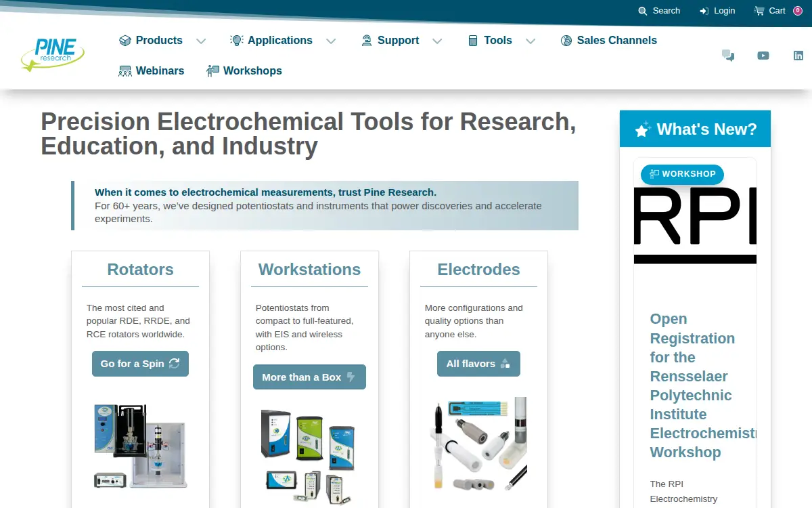Click the More than a Box button

click(x=309, y=377)
